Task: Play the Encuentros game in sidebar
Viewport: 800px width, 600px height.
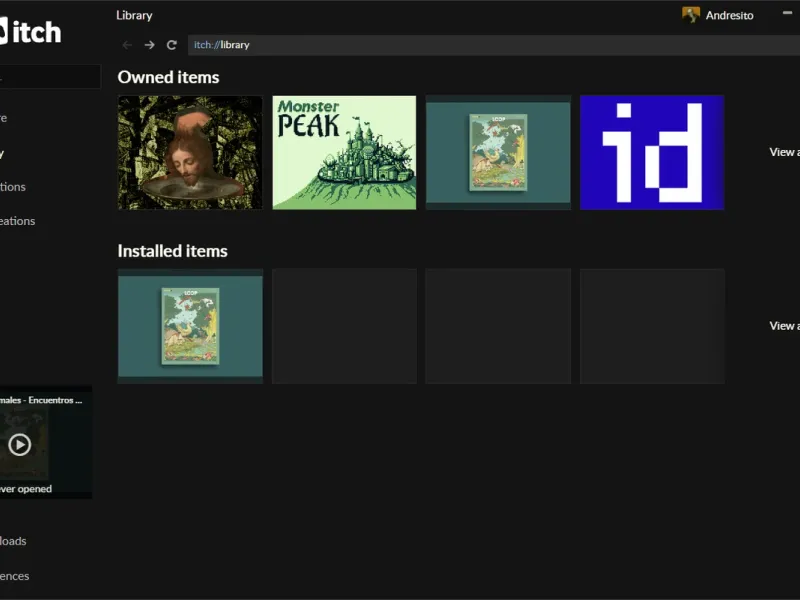Action: [20, 444]
